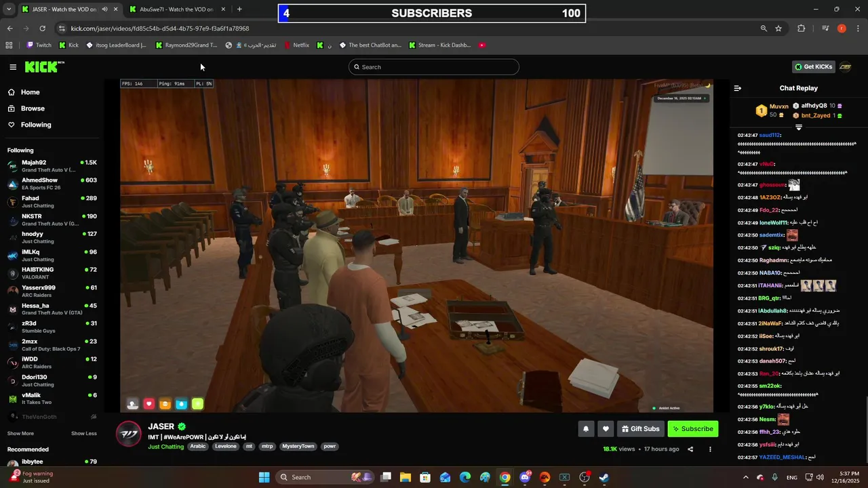Open HAIBTKING channel avatar
This screenshot has width=868, height=488.
[13, 273]
